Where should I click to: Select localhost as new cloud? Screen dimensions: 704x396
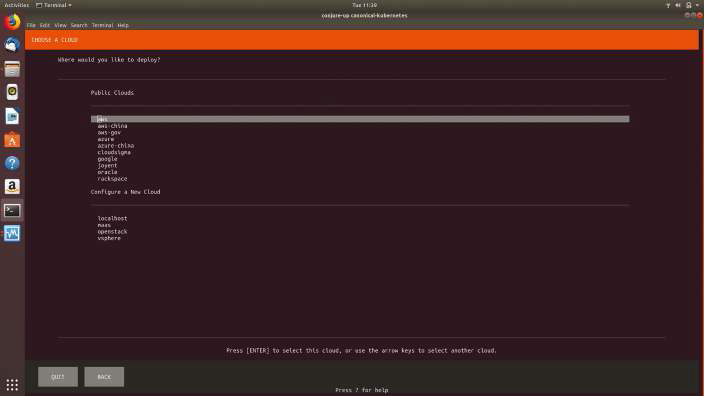point(112,218)
